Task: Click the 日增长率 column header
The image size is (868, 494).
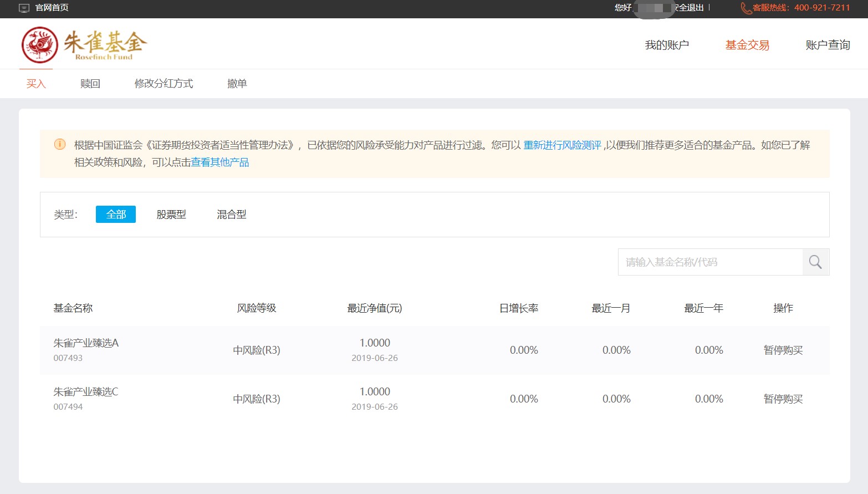Action: (519, 308)
